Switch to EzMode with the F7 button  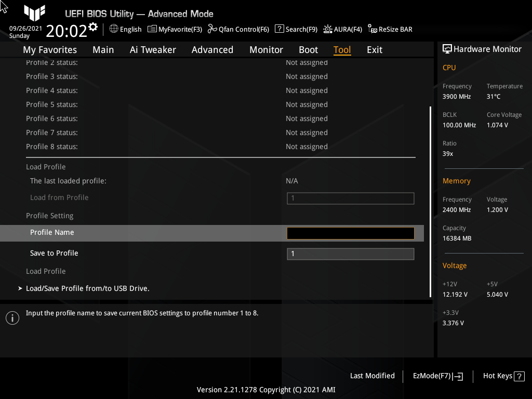click(x=437, y=376)
